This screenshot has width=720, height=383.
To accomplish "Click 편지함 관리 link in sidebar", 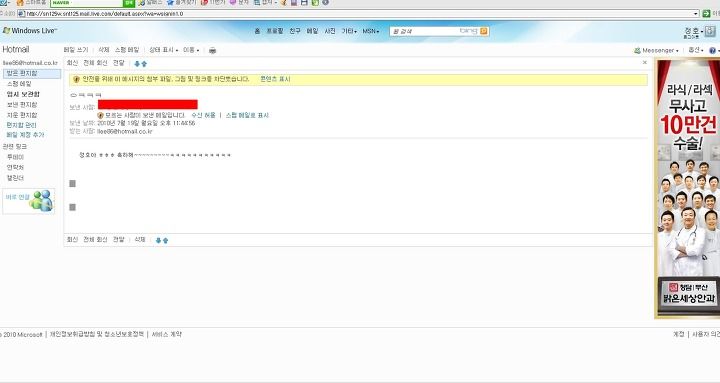I will tap(21, 125).
